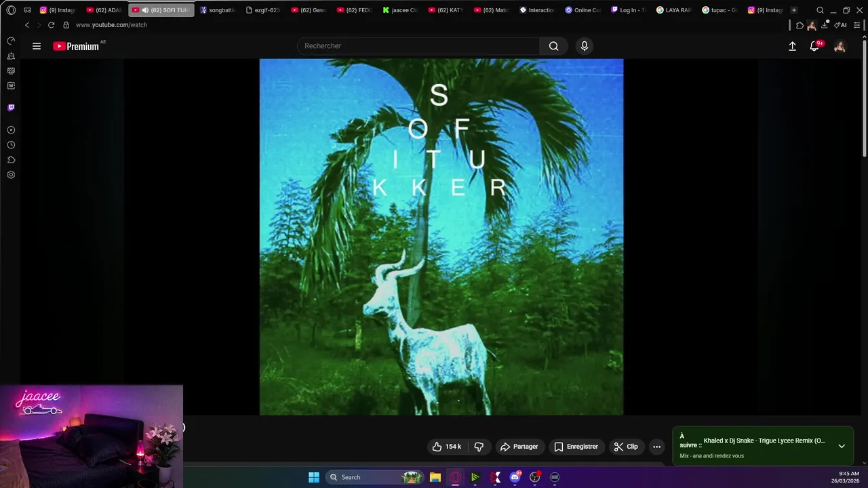Switch to the (62) ADA YouTube tab
Viewport: 868px width, 488px height.
[x=104, y=10]
